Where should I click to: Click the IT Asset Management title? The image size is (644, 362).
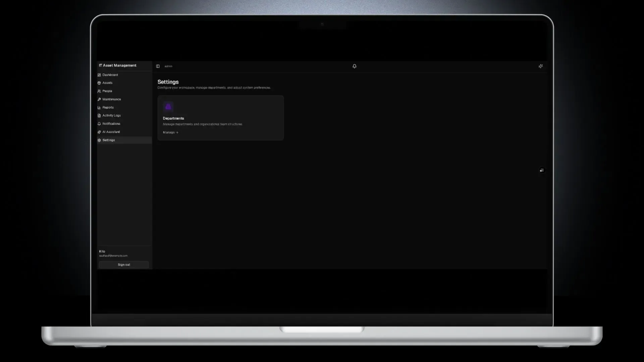(x=118, y=66)
